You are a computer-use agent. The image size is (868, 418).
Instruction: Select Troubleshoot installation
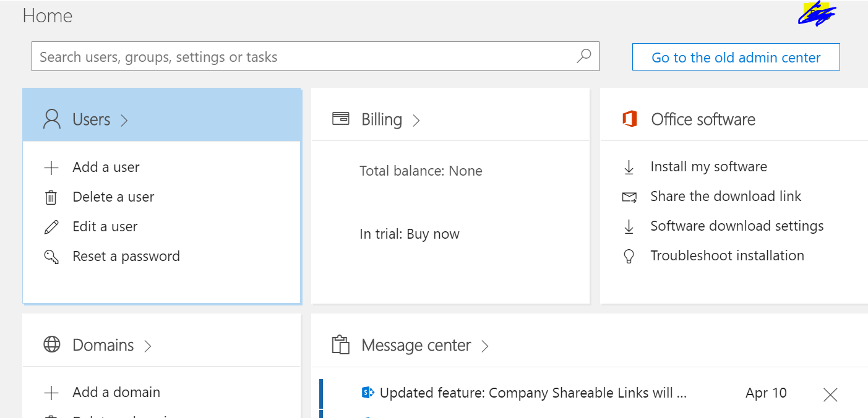[728, 255]
